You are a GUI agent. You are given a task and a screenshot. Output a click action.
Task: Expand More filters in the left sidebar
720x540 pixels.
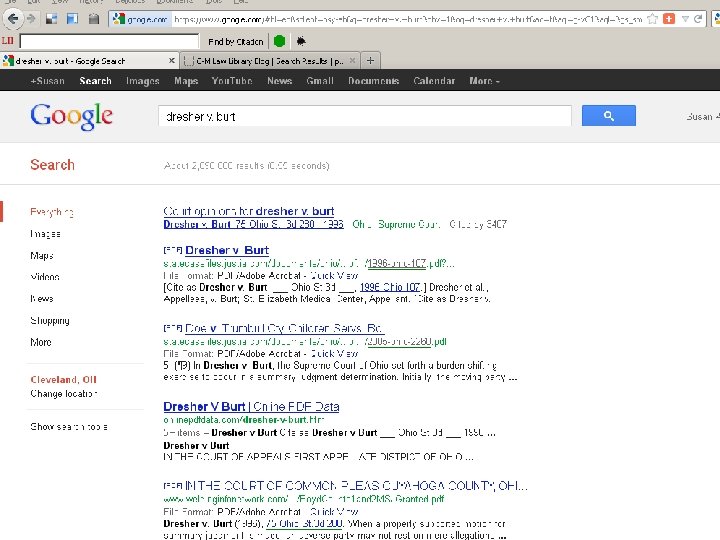(41, 342)
